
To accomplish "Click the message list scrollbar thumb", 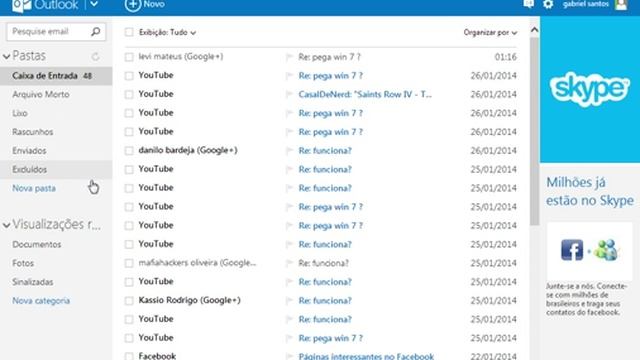I will pyautogui.click(x=534, y=131).
